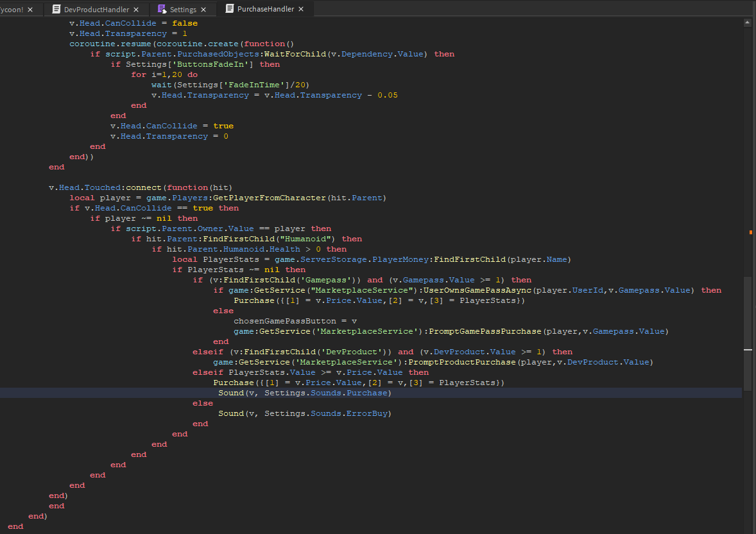Click the line "v.Head.Transparency = 0"
756x534 pixels.
169,136
